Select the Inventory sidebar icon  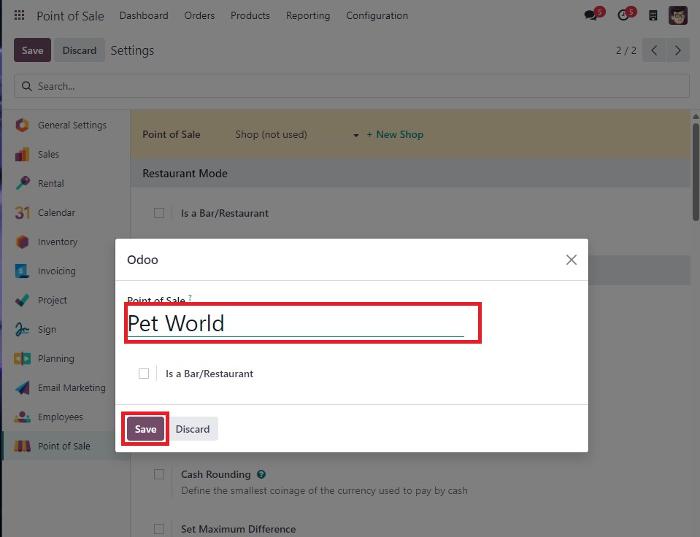[x=22, y=242]
